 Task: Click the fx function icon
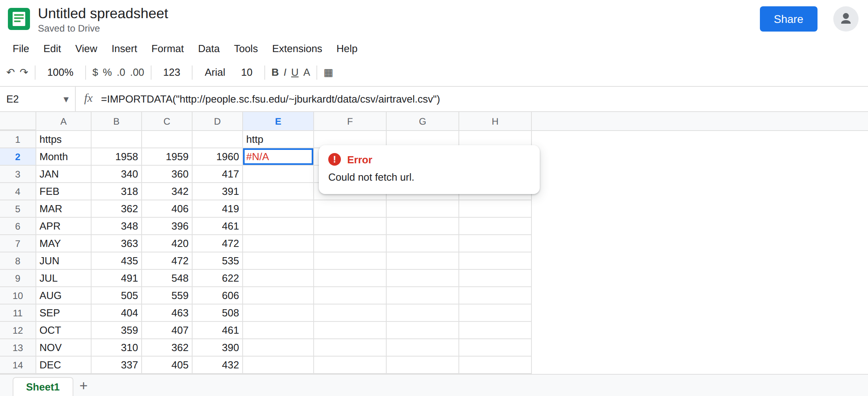88,99
